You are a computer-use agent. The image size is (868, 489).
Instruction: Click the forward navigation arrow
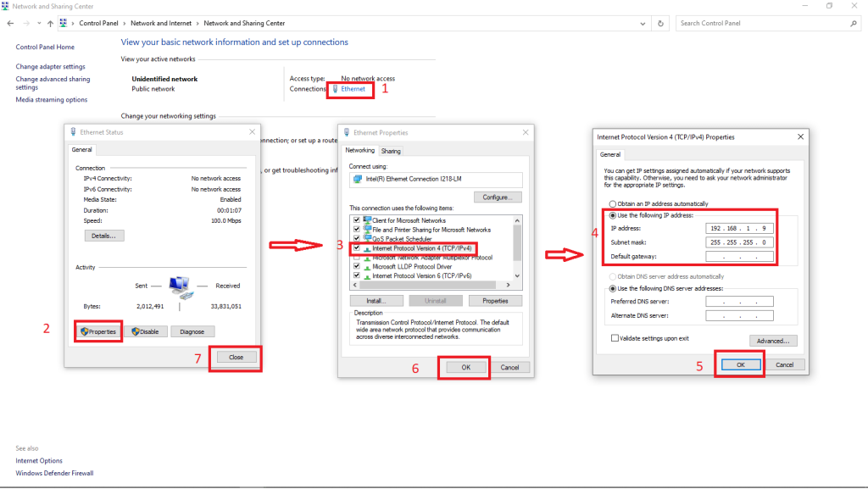(x=26, y=23)
